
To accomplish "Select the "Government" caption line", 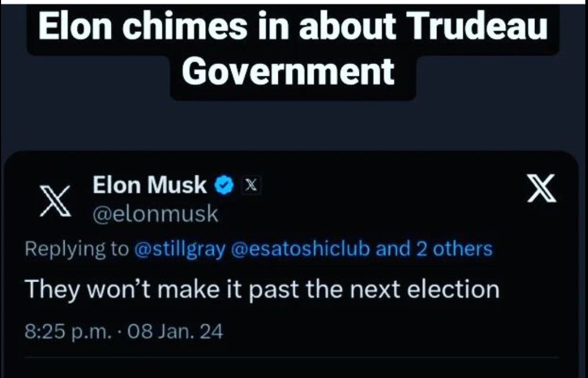I will point(288,71).
